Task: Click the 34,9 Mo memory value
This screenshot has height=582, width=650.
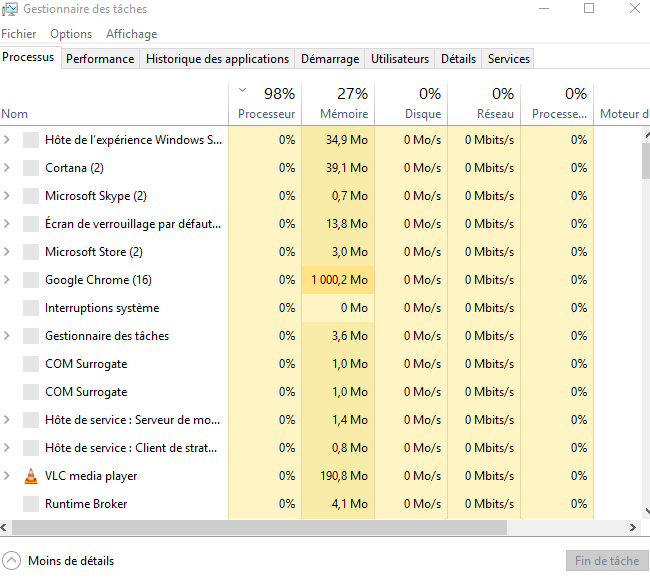Action: click(347, 140)
